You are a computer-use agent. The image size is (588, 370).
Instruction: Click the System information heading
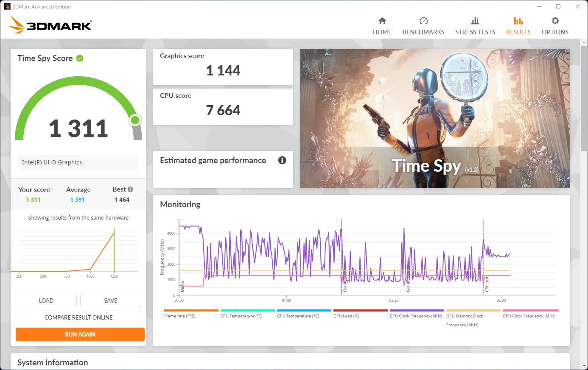(x=53, y=363)
